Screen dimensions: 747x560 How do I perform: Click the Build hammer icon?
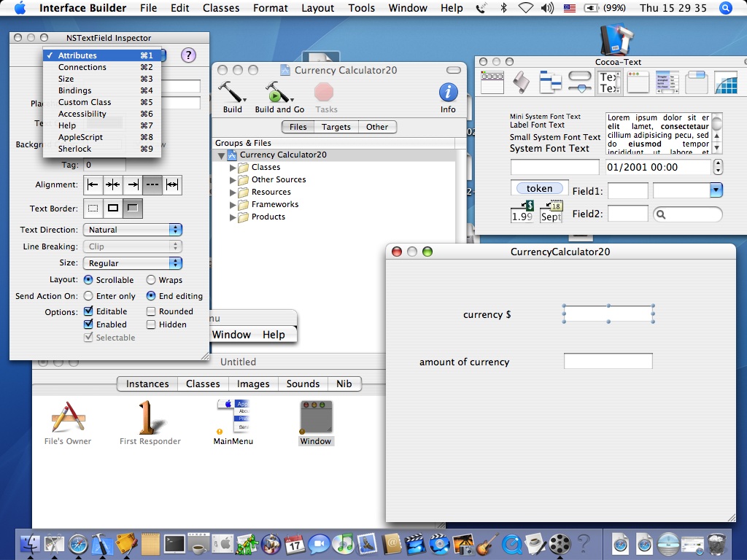click(232, 92)
